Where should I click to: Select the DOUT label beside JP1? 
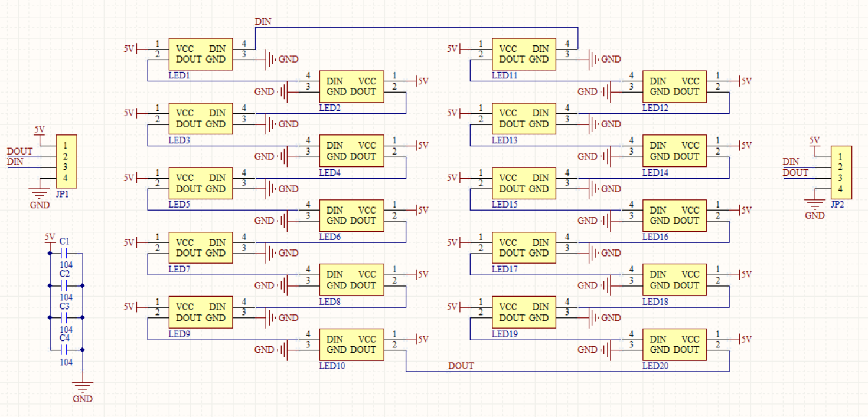click(19, 151)
